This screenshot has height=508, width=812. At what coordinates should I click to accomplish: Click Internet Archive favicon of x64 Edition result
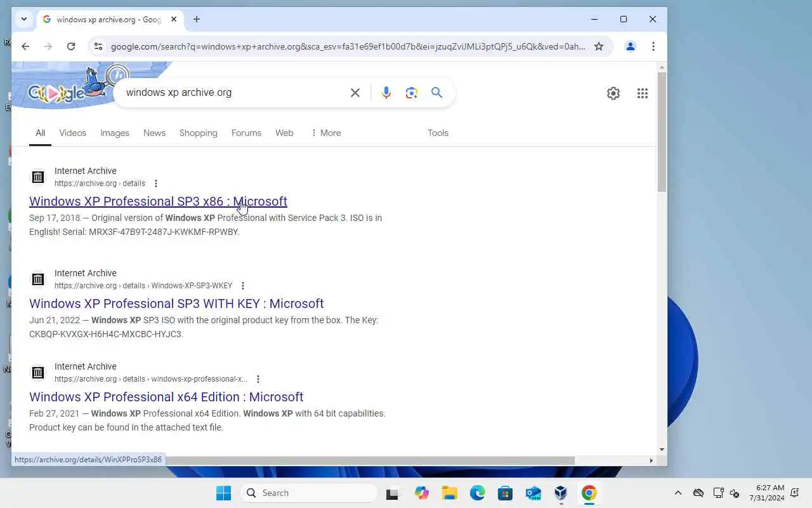pyautogui.click(x=38, y=373)
